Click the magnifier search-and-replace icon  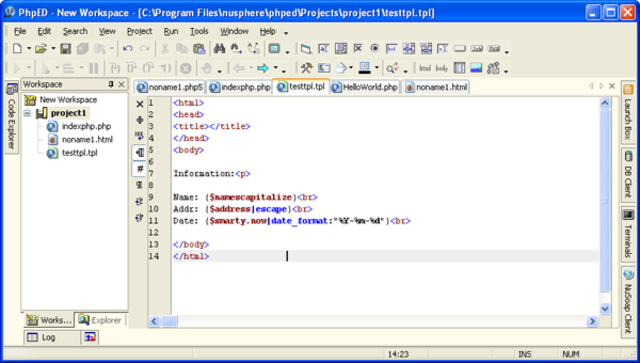tap(392, 68)
